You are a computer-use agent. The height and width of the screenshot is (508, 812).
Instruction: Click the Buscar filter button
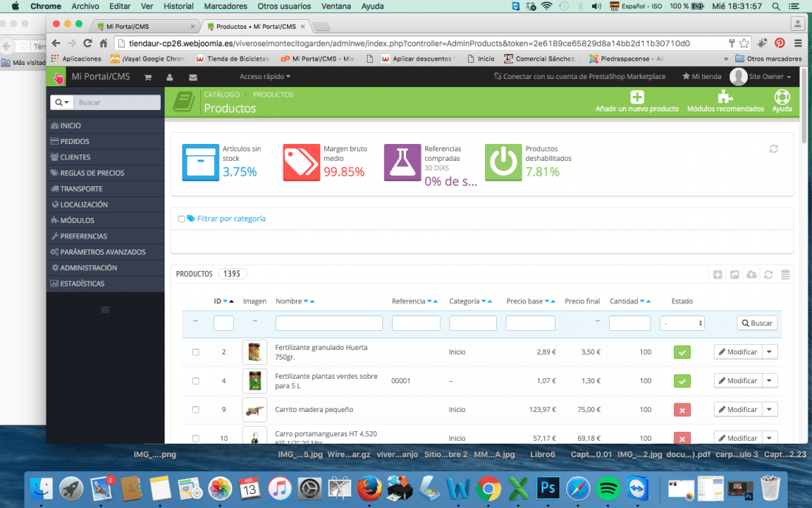point(757,323)
